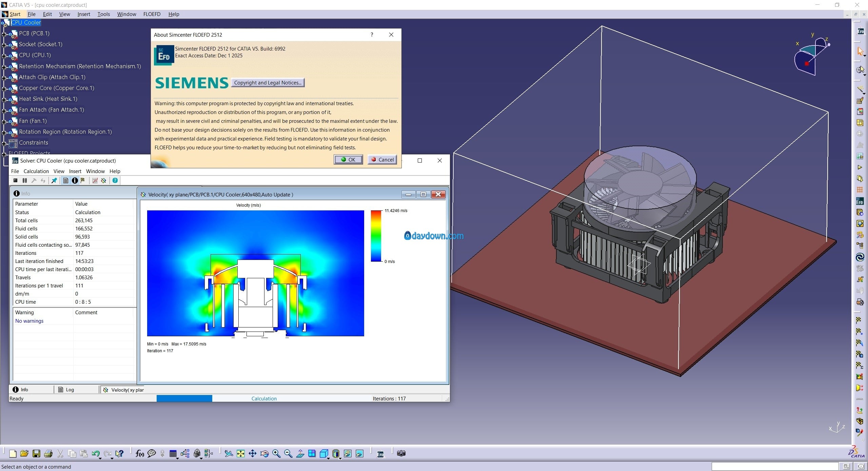This screenshot has width=868, height=471.
Task: Switch to the Log tab
Action: point(66,390)
